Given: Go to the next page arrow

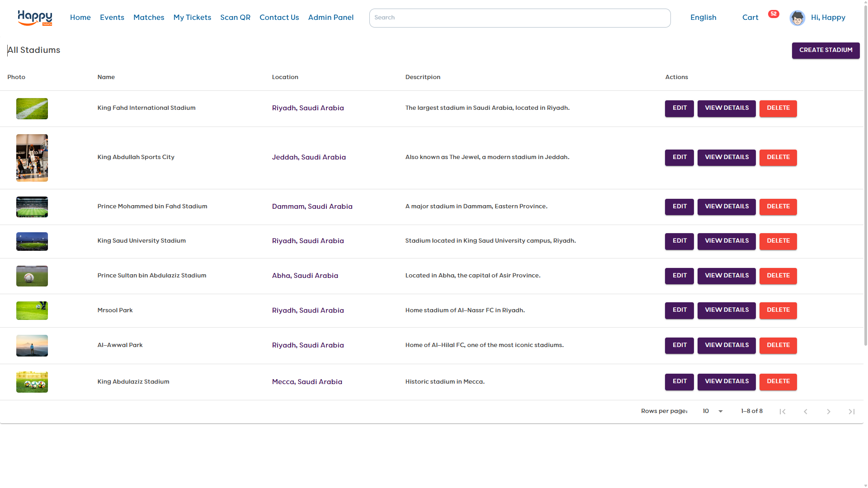Looking at the screenshot, I should 829,411.
